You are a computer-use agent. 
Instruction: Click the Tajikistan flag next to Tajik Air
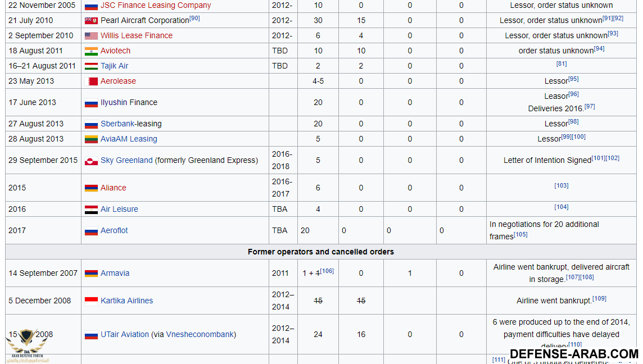(x=91, y=66)
